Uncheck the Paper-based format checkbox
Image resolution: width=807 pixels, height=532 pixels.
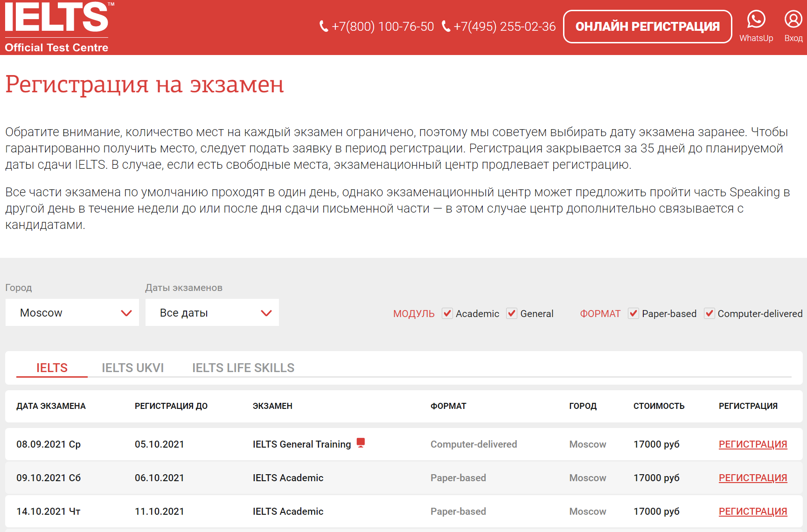point(633,313)
